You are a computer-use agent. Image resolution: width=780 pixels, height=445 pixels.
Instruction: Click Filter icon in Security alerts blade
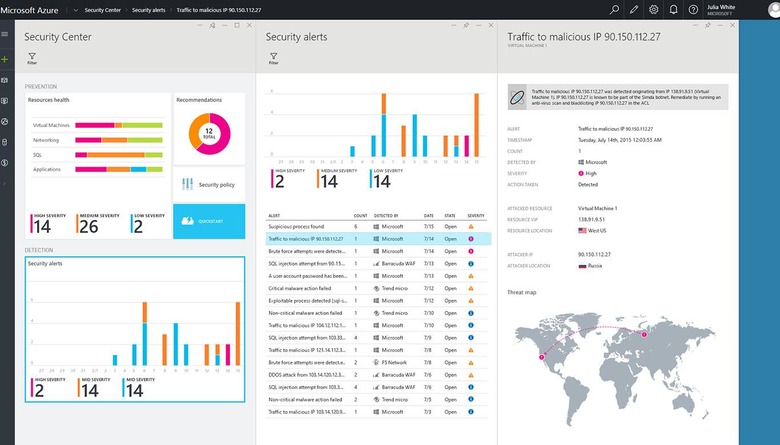(x=274, y=58)
